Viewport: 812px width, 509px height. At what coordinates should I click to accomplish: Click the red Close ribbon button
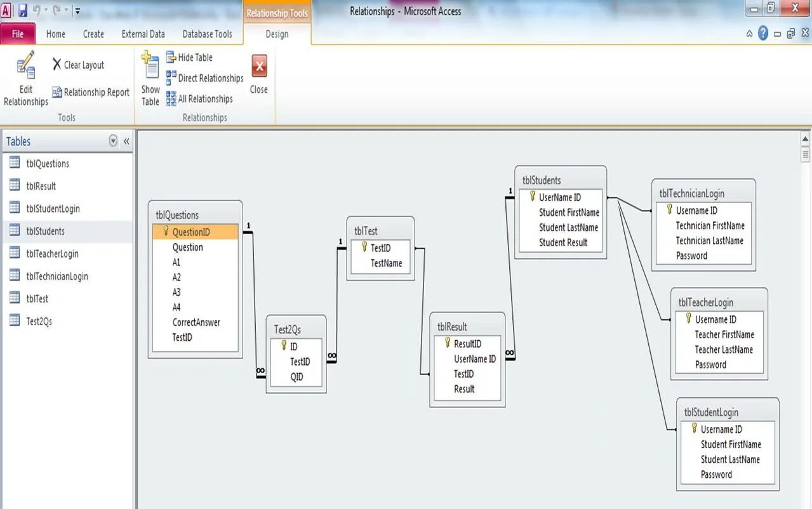(x=259, y=75)
